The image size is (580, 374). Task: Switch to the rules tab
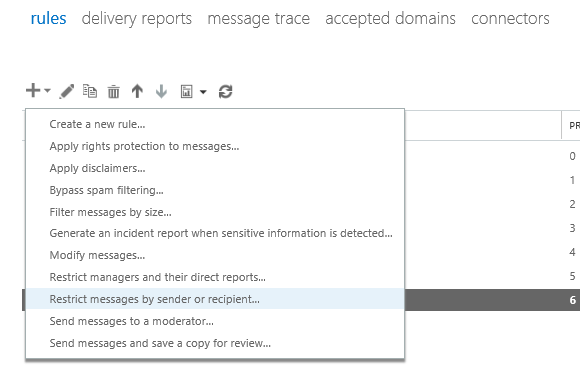[x=48, y=18]
